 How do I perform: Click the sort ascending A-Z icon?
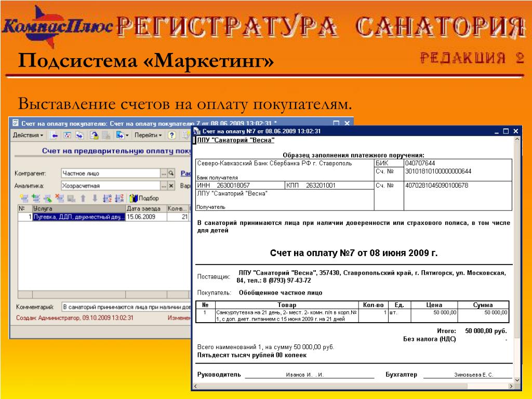pyautogui.click(x=107, y=198)
